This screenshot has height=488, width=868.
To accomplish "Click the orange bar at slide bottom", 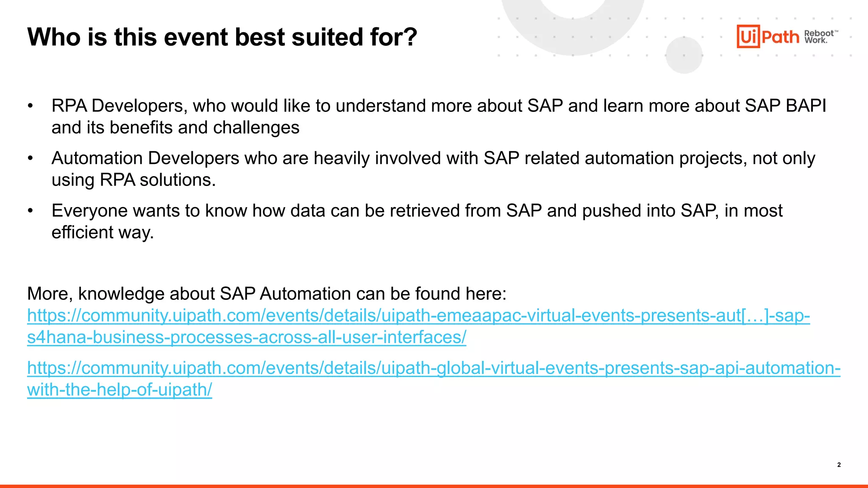I will tap(434, 486).
